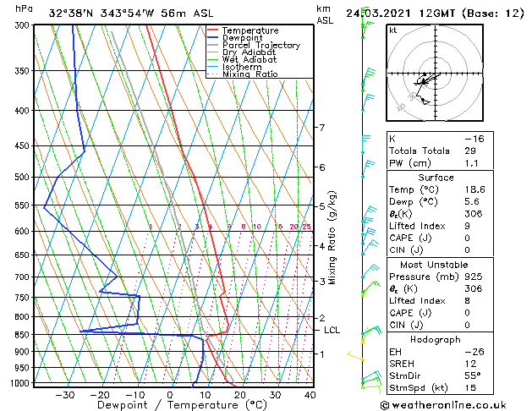This screenshot has height=411, width=532.
Task: Click the K index value row
Action: 440,139
